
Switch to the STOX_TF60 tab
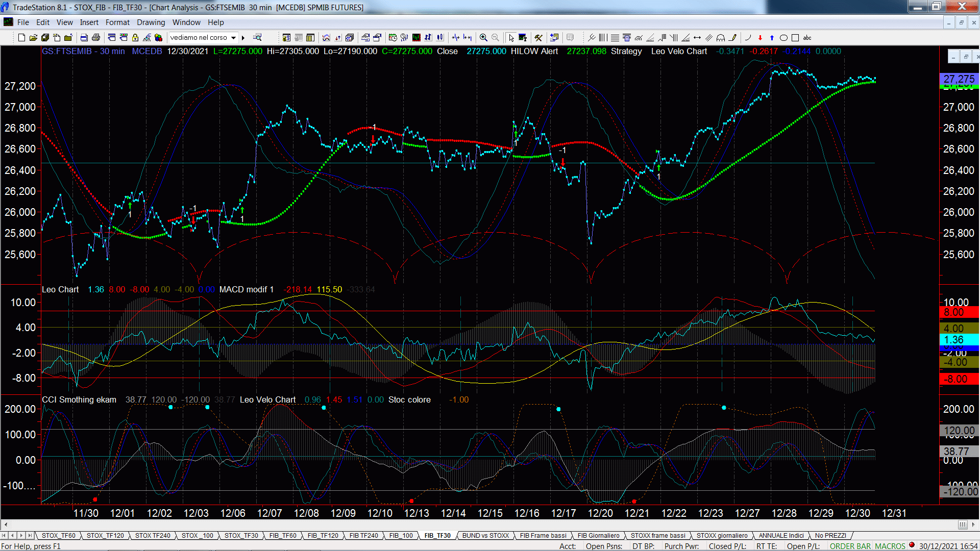click(x=59, y=535)
